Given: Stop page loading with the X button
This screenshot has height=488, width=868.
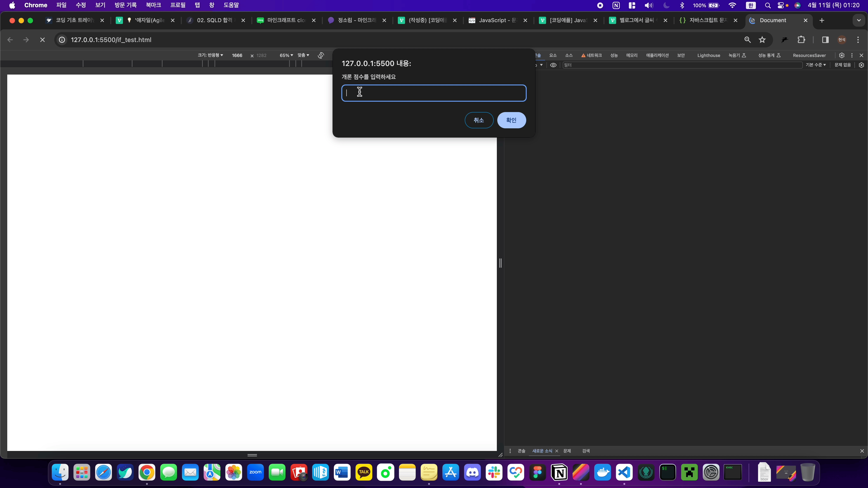Looking at the screenshot, I should pos(42,40).
